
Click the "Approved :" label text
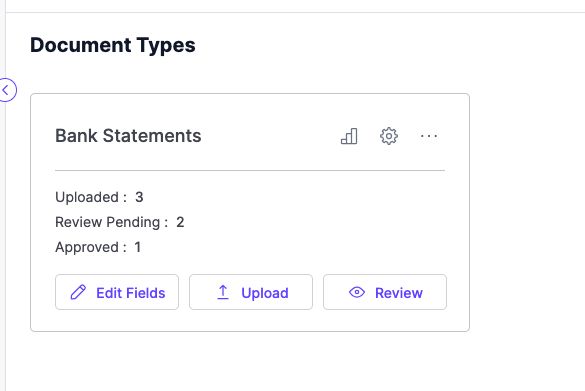[x=91, y=247]
